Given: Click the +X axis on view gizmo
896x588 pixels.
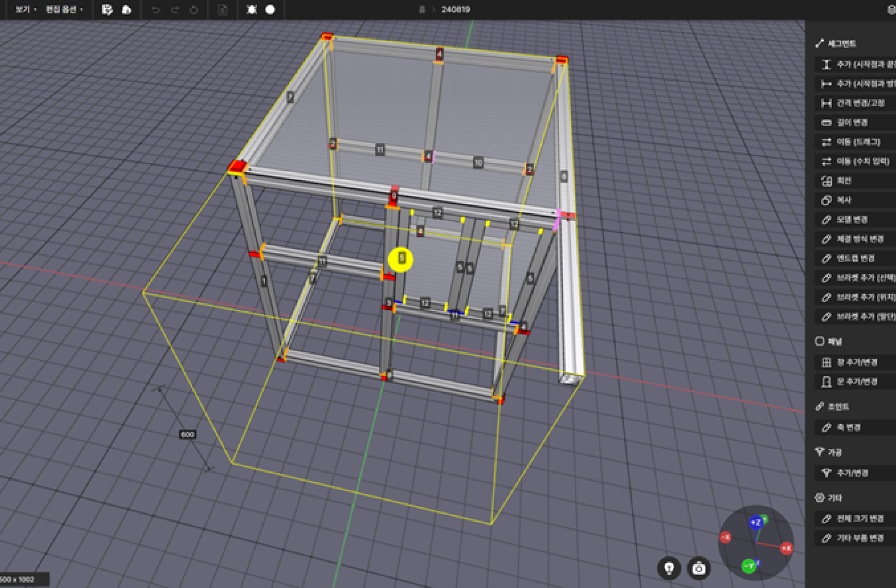Looking at the screenshot, I should pyautogui.click(x=786, y=548).
